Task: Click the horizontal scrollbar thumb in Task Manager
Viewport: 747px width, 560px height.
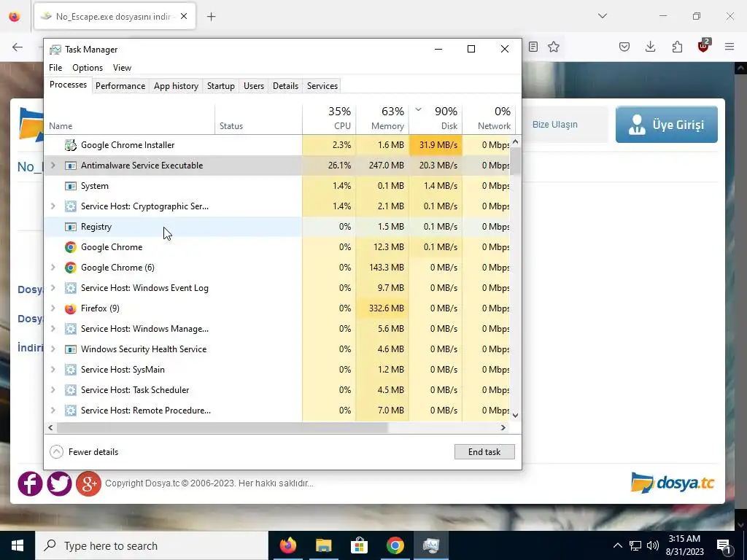Action: (222, 427)
